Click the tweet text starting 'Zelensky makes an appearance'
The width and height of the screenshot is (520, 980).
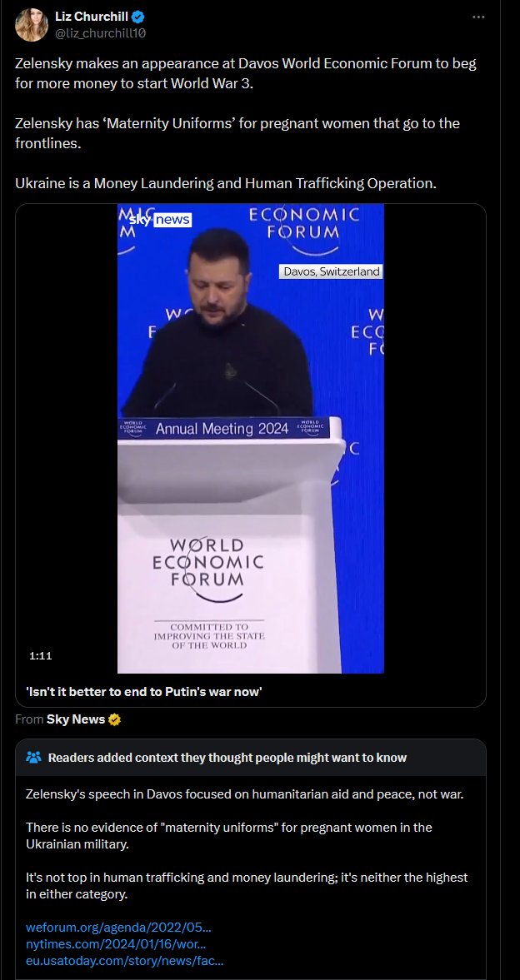coord(245,74)
